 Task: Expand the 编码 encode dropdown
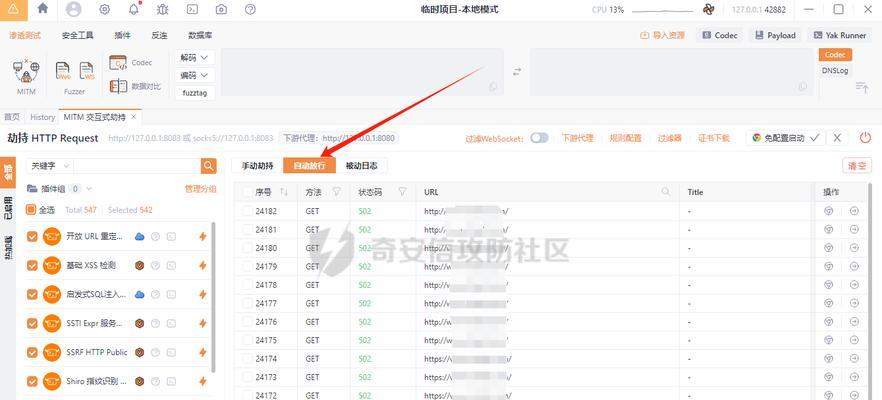click(195, 75)
